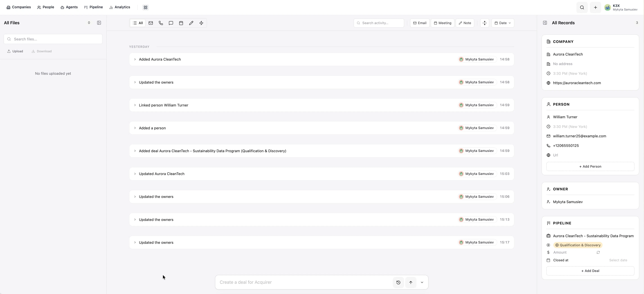
Task: Filter activity by notes pencil icon
Action: 191,23
